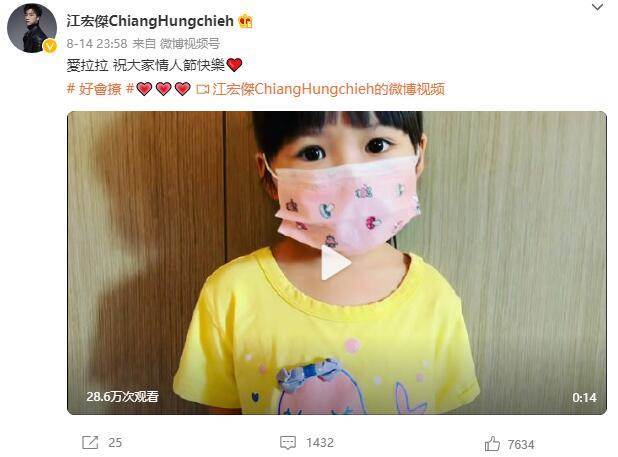Click the share/repost icon

pyautogui.click(x=90, y=442)
